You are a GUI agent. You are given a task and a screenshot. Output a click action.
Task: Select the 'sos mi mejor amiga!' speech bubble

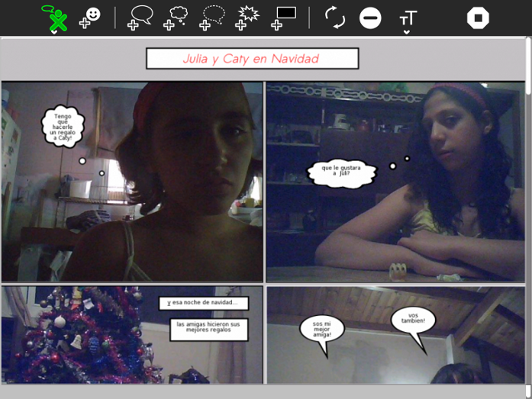click(x=321, y=330)
